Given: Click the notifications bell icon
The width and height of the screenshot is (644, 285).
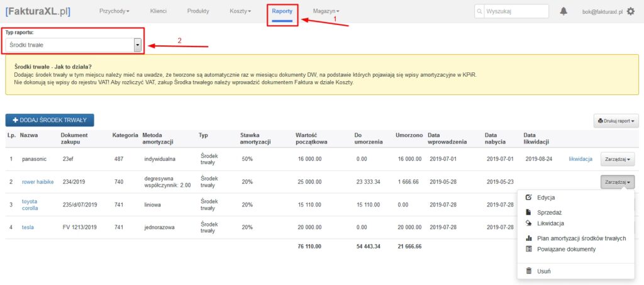Looking at the screenshot, I should tap(563, 11).
